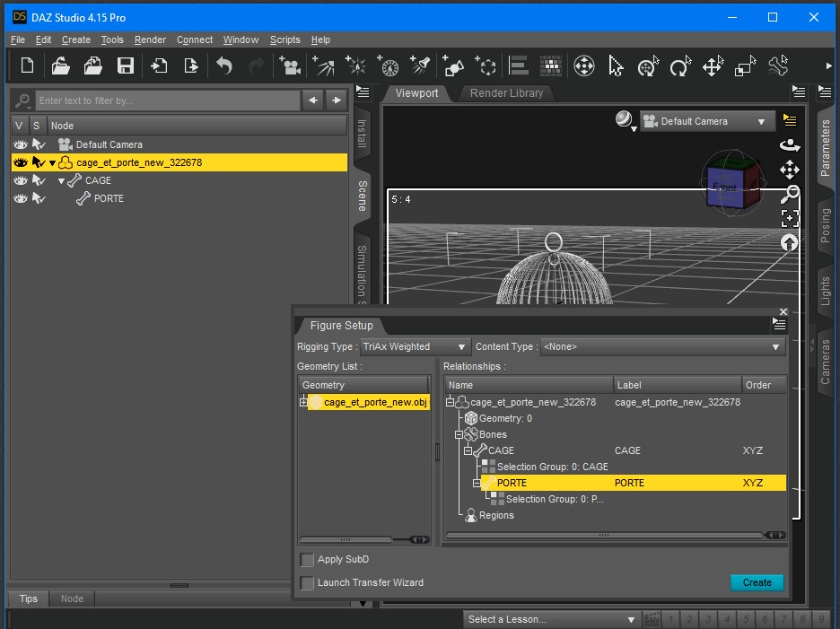840x629 pixels.
Task: Open the Rigging Type TriAx Weighted dropdown
Action: pos(416,346)
